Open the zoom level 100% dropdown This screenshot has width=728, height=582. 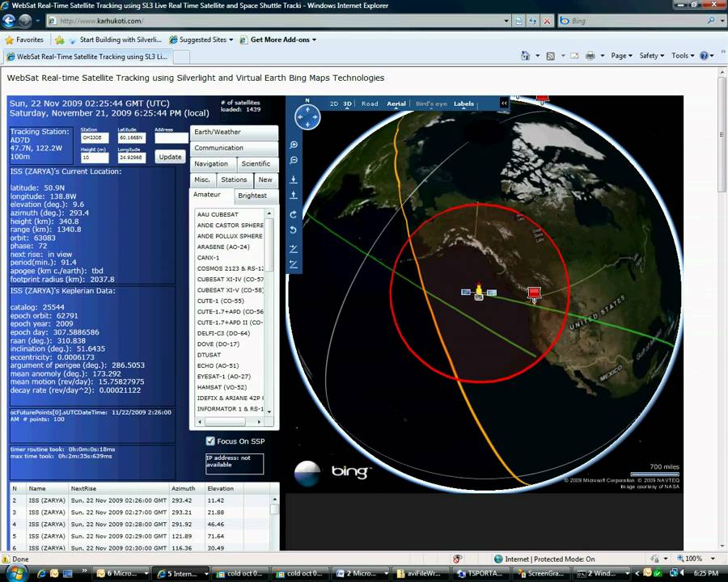point(713,559)
